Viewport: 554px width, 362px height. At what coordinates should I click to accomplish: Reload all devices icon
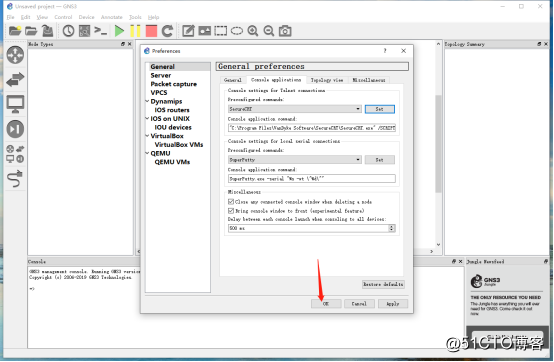point(167,31)
